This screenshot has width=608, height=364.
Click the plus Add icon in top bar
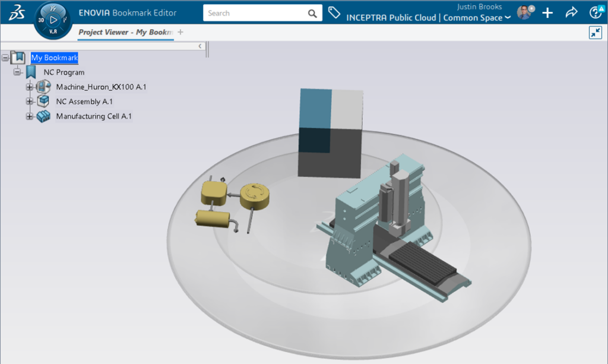coord(547,13)
